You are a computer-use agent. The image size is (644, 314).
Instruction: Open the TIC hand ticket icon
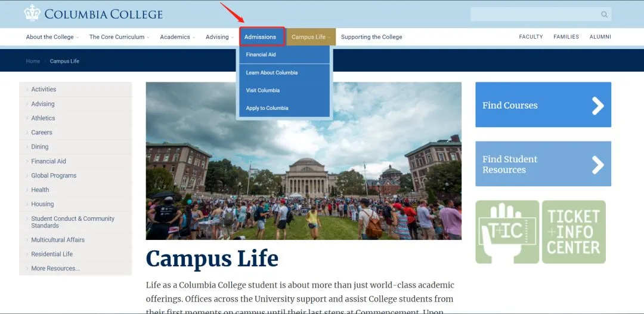tap(507, 232)
